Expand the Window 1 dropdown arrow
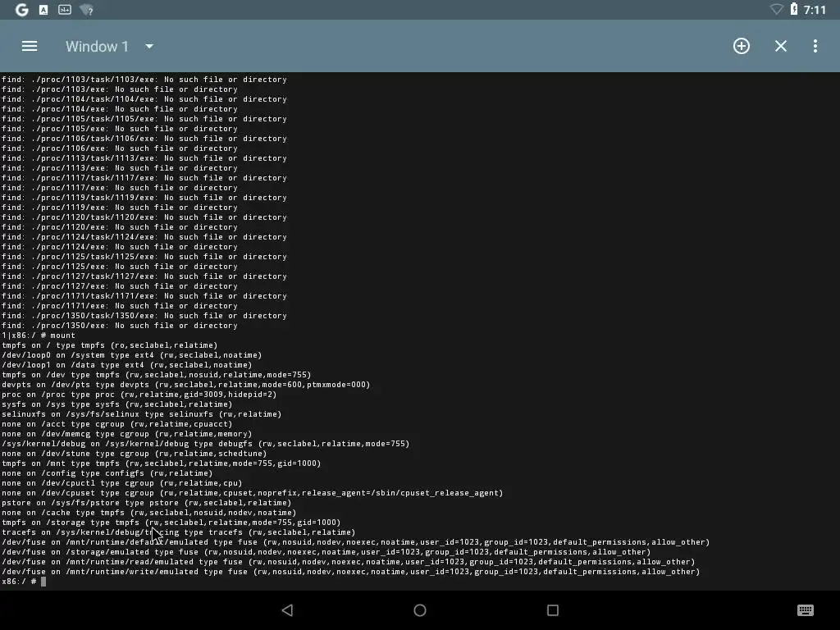Viewport: 840px width, 630px height. (149, 47)
